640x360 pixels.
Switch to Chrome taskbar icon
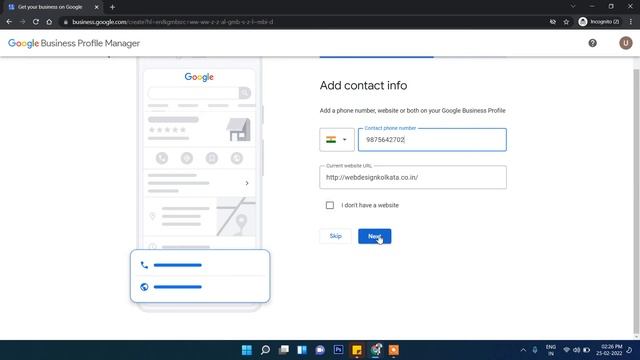(376, 350)
